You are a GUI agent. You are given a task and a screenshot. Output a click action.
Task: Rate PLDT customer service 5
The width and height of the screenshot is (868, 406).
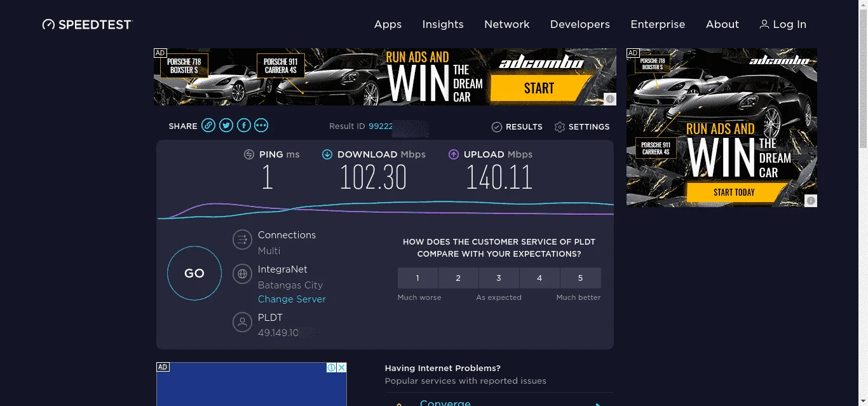coord(580,278)
